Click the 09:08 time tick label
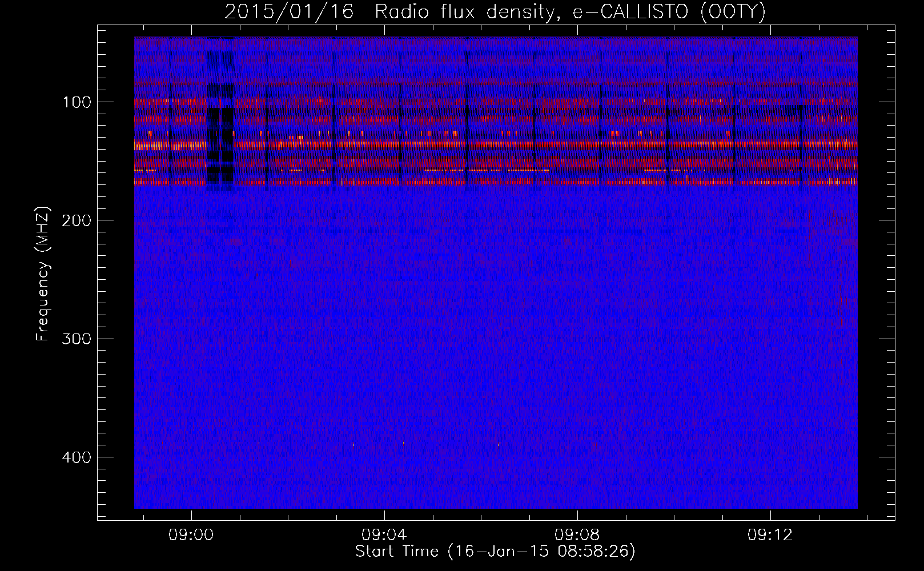This screenshot has width=924, height=571. 577,534
